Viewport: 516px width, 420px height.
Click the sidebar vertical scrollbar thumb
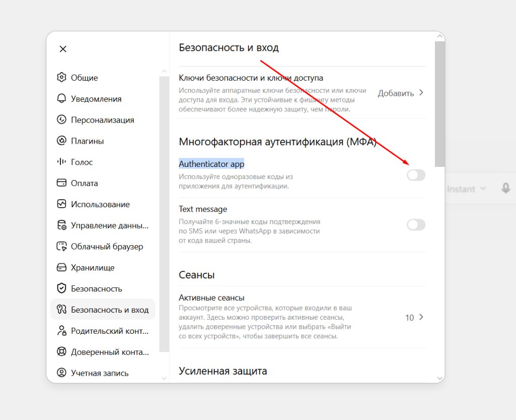click(164, 214)
